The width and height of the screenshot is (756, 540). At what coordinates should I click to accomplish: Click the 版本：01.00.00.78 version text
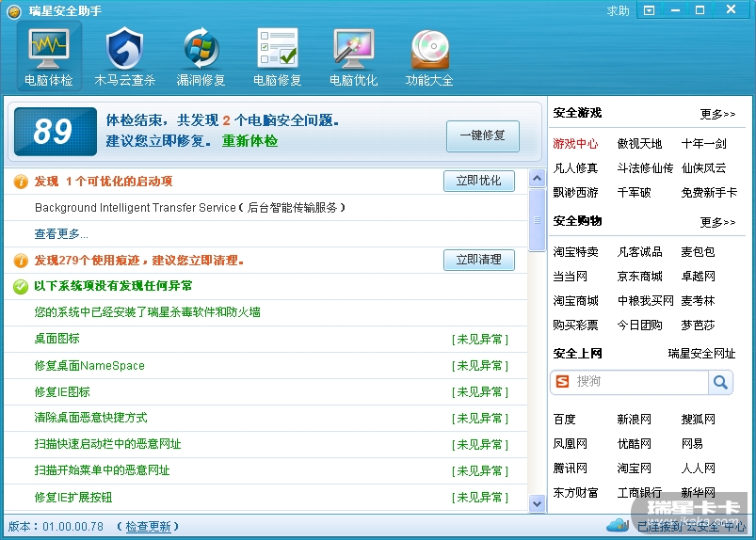point(56,527)
